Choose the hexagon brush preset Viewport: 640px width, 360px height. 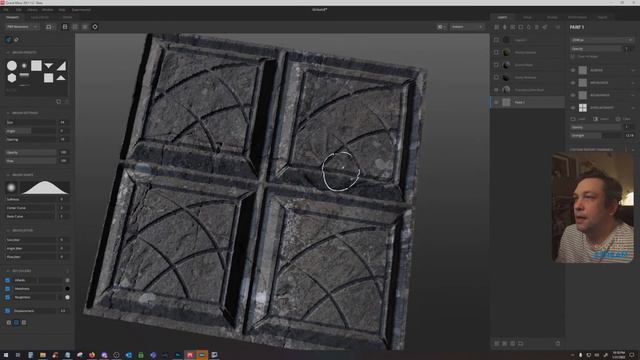tap(12, 78)
